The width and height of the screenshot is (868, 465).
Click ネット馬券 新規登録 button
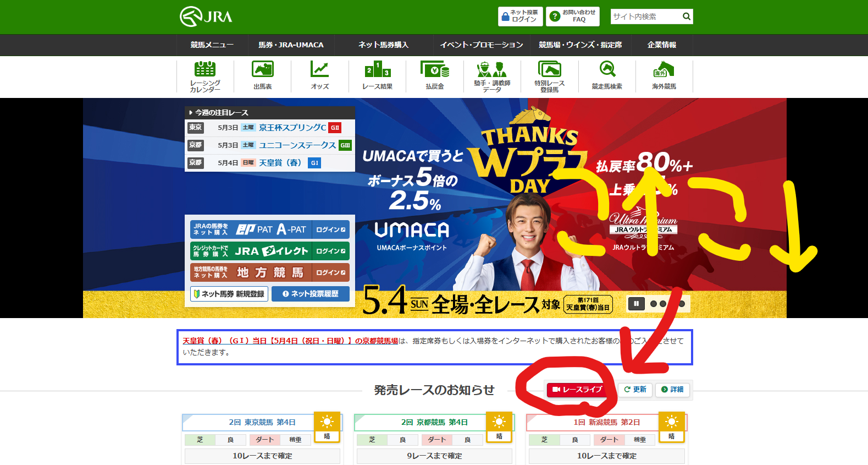click(x=229, y=294)
